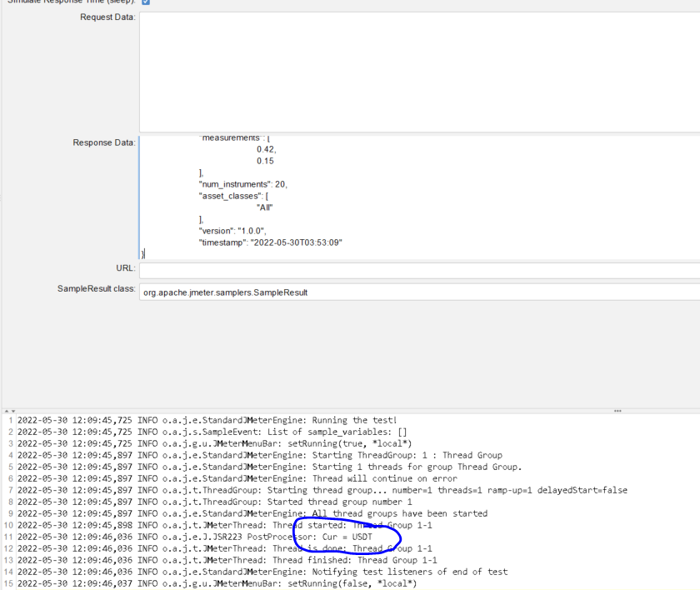Click the log panel divider dots handle
Viewport: 700px width, 590px height.
coord(617,411)
